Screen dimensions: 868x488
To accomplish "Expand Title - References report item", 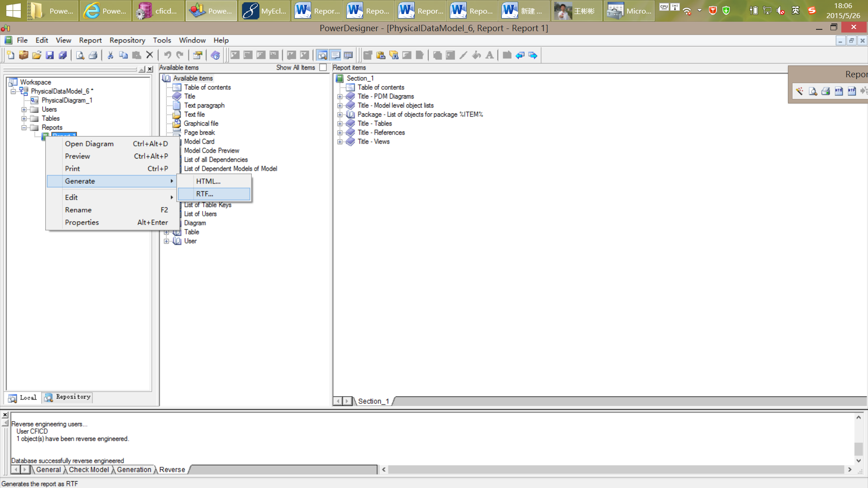I will (x=340, y=132).
